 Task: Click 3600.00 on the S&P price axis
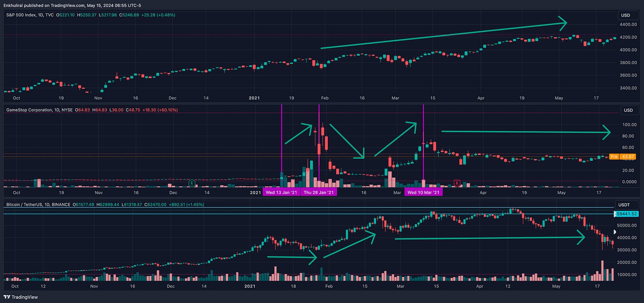tap(628, 76)
